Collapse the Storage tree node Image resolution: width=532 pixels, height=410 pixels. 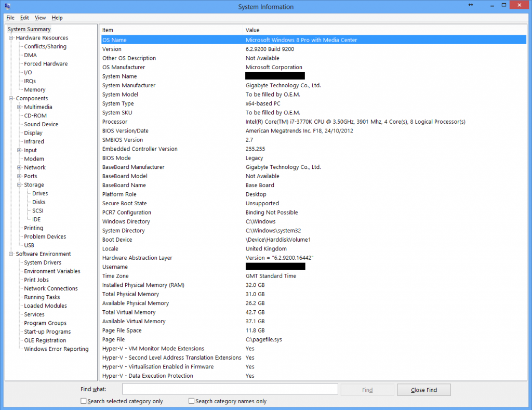(19, 184)
